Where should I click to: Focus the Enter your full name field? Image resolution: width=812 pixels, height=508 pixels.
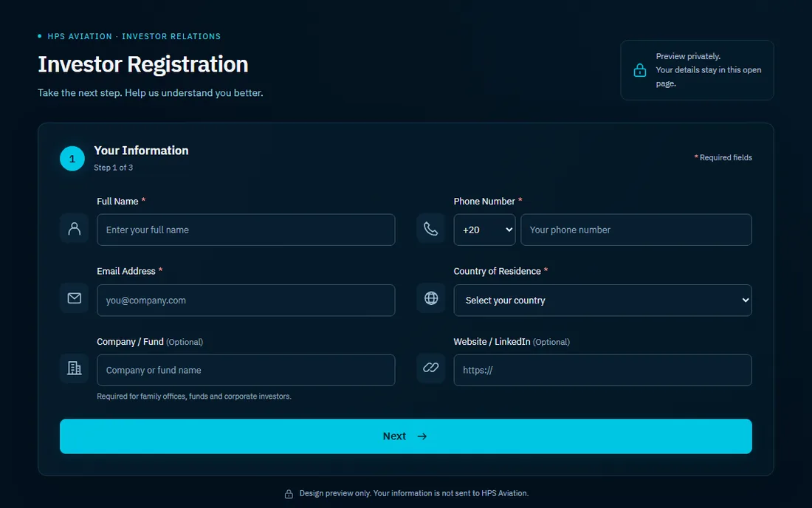tap(246, 230)
